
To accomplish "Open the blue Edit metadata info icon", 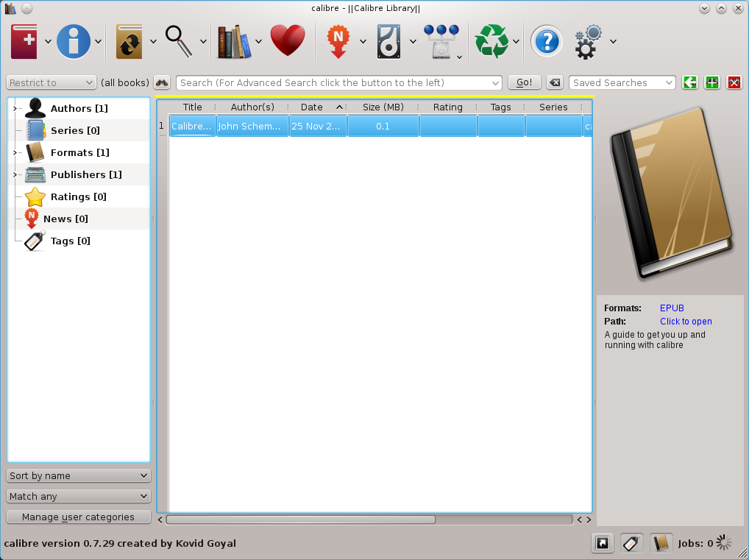I will (74, 41).
